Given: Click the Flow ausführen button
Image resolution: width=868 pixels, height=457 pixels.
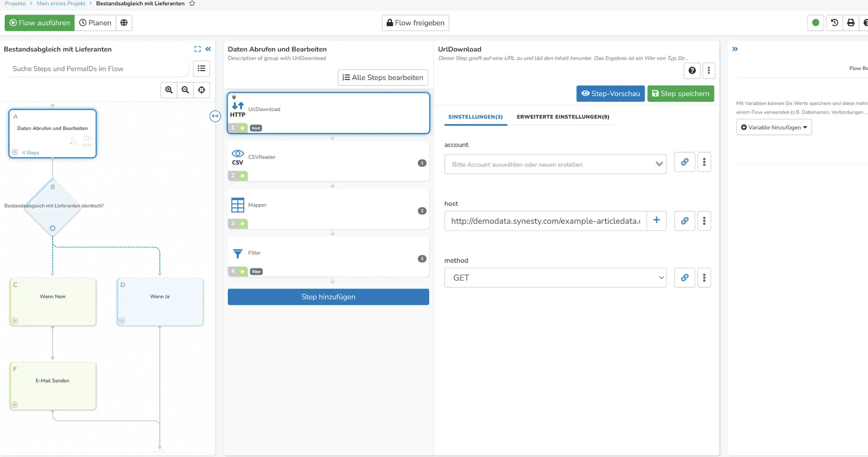Looking at the screenshot, I should (x=40, y=23).
